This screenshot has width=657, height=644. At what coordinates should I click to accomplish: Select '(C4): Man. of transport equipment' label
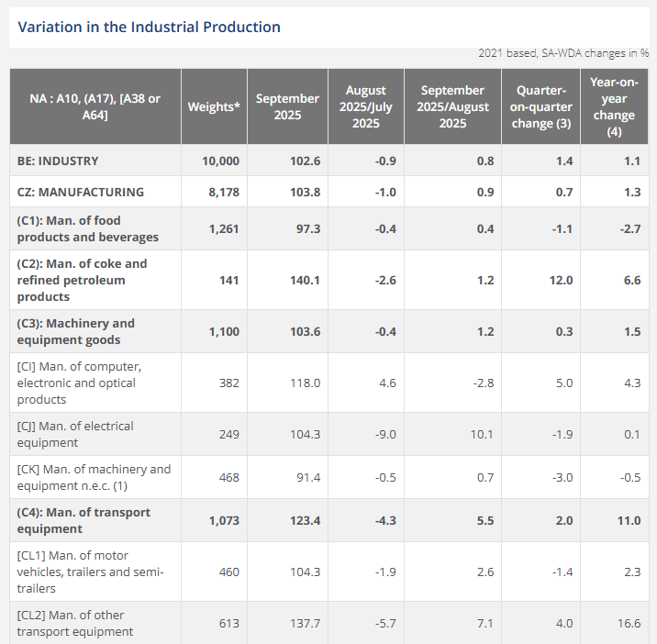point(84,520)
